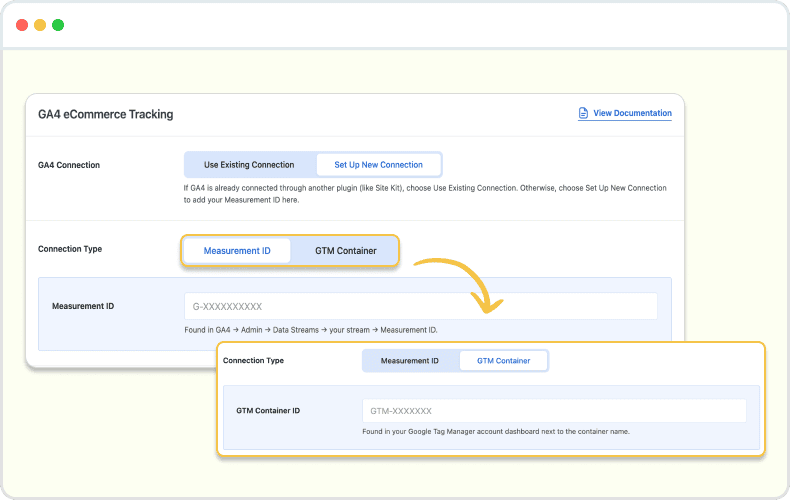The height and width of the screenshot is (500, 790).
Task: Click the red close window button
Action: coord(22,25)
